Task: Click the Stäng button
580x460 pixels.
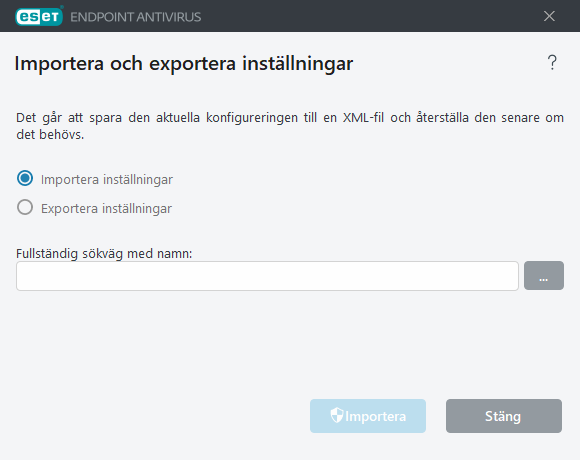Action: (504, 416)
